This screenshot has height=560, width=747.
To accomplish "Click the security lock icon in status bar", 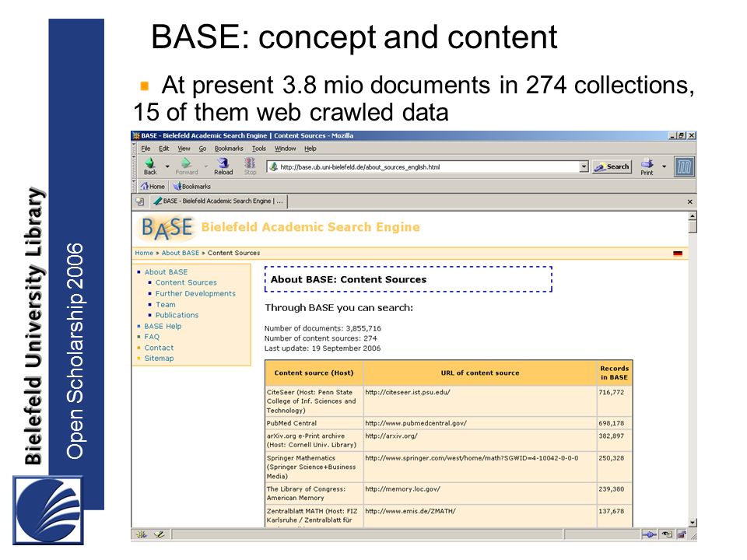I will pos(682,534).
